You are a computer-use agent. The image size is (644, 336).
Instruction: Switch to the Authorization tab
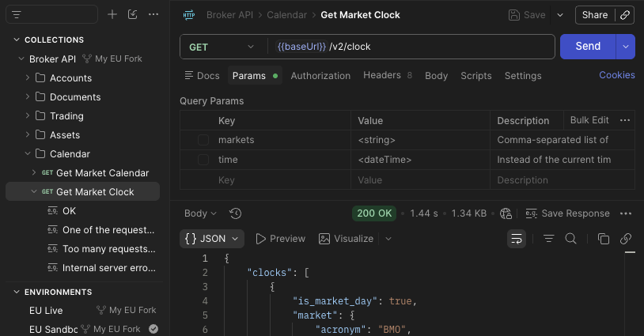pos(320,75)
